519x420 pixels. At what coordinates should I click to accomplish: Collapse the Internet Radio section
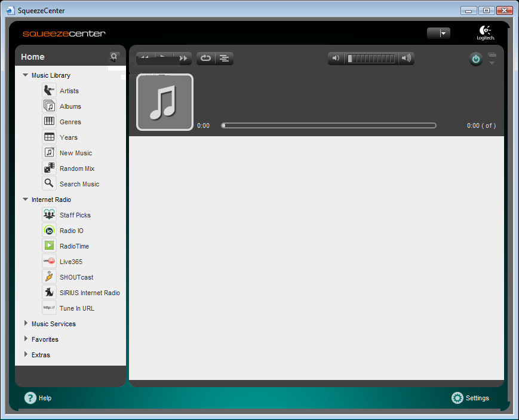(25, 200)
